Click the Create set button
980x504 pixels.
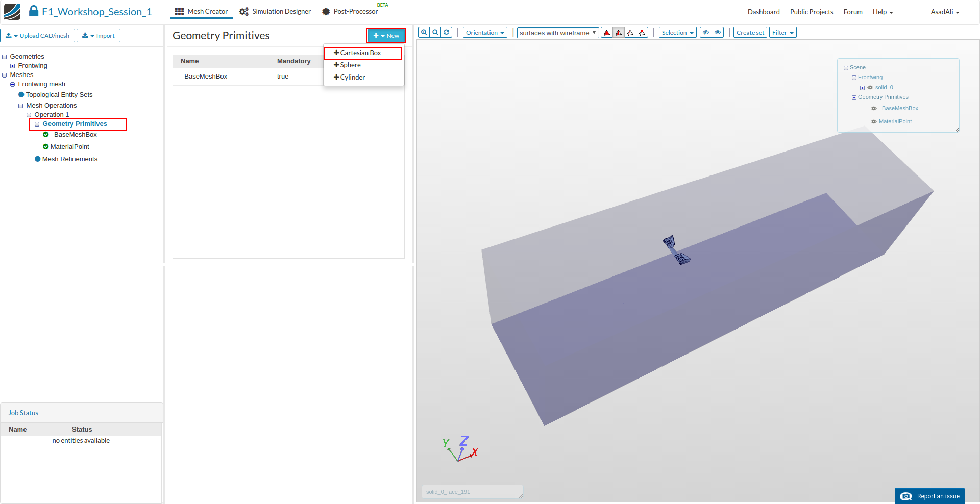point(750,33)
